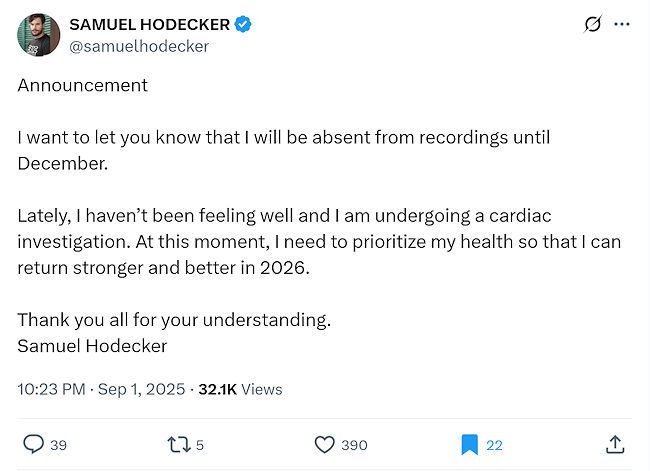Click the Grok explain-post icon
Screen dimensions: 650x471
(592, 24)
